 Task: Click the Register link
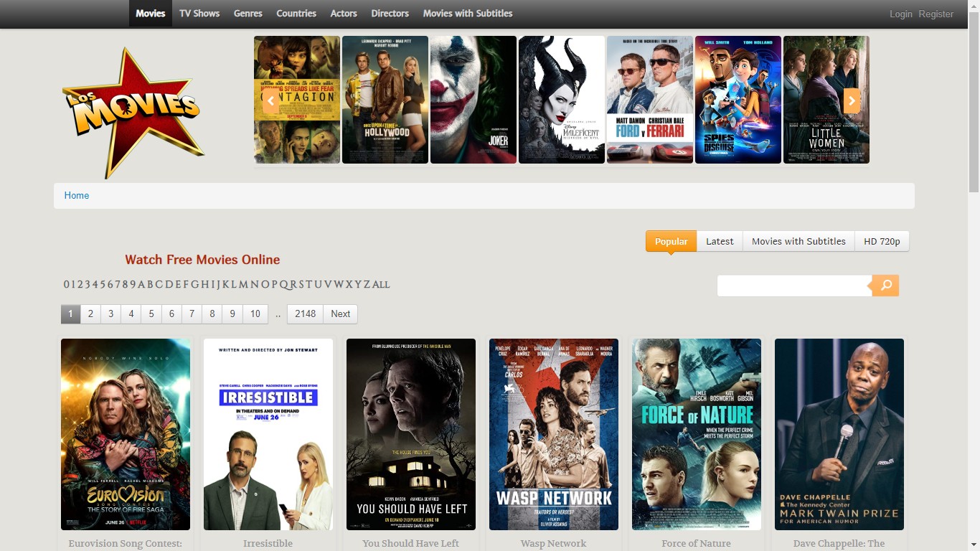click(x=936, y=14)
